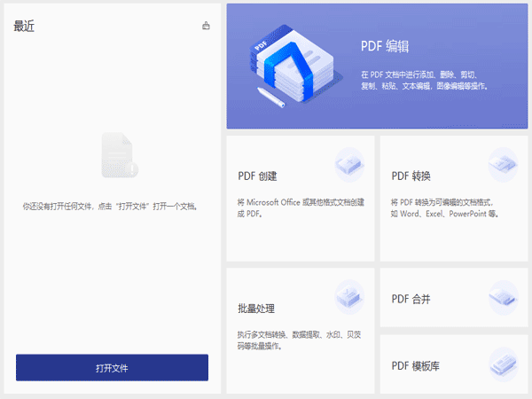Click the open file button 打开文件
The image size is (532, 399).
click(x=112, y=368)
